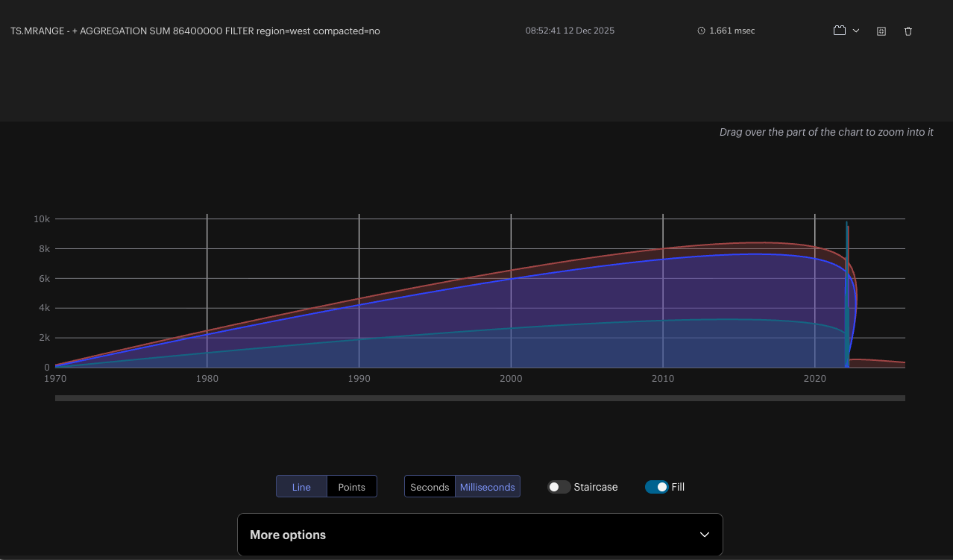Select Seconds time unit
953x560 pixels.
click(430, 487)
